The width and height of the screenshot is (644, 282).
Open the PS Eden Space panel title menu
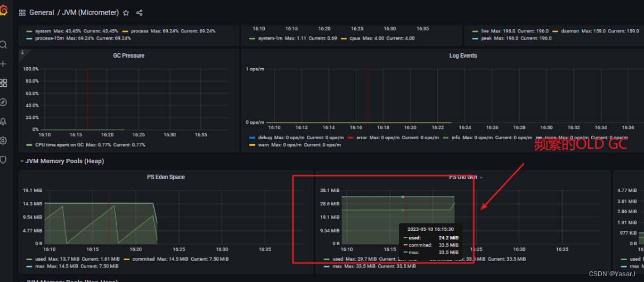(x=166, y=177)
